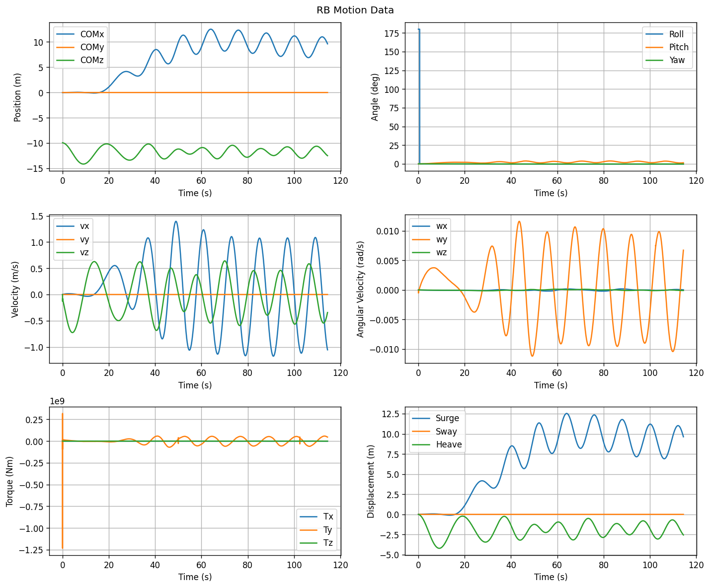
Task: Click the Yaw legend label
Action: tap(677, 60)
